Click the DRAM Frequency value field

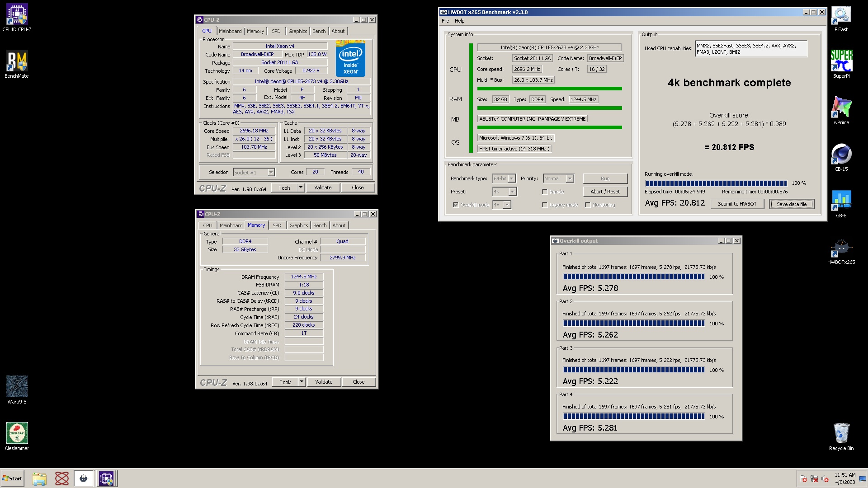point(304,277)
